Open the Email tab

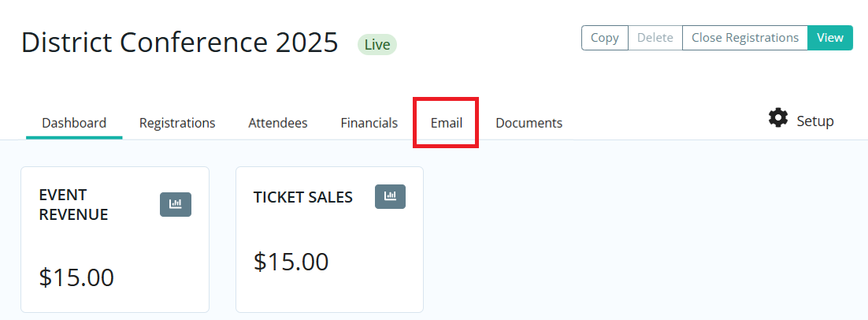click(447, 123)
